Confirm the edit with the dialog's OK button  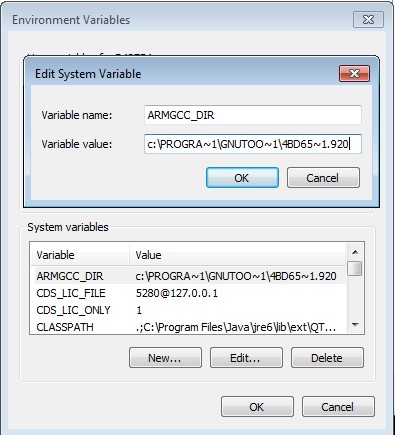[x=242, y=178]
